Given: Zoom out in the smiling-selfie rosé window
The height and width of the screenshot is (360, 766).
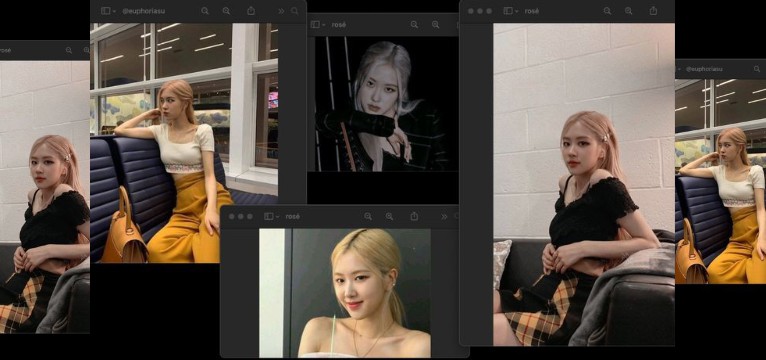Looking at the screenshot, I should (368, 216).
